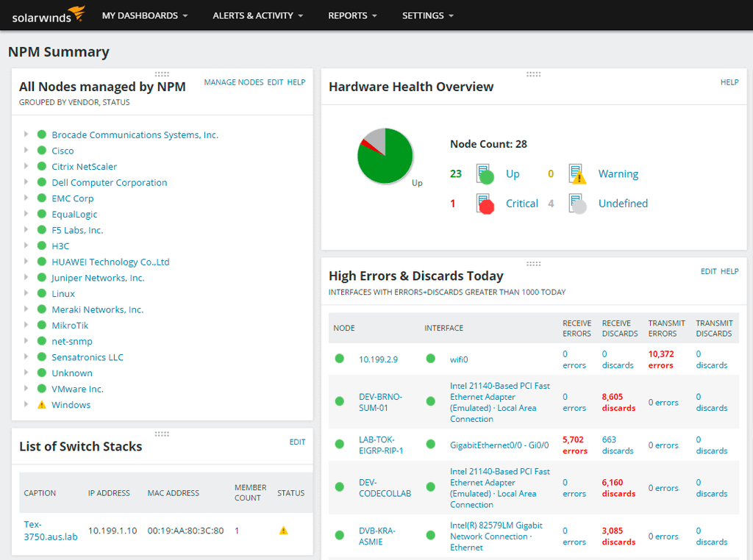Open Meraki Networks, Inc. link

[x=98, y=309]
